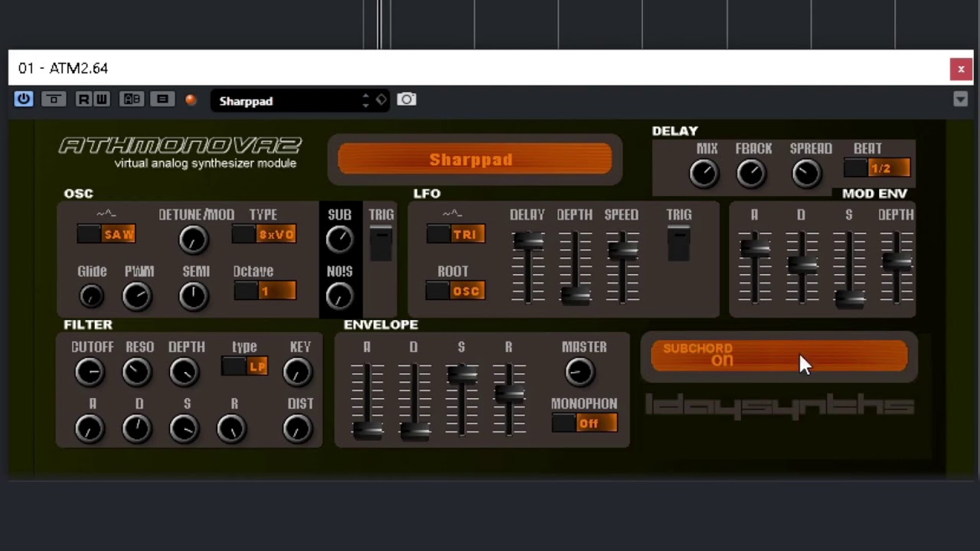Close the ATM2.64 plugin window
The image size is (980, 551).
[961, 69]
